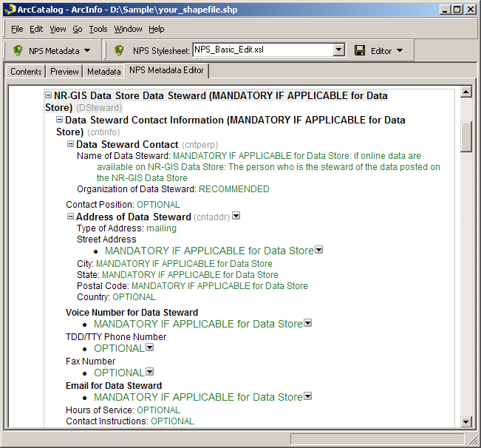The width and height of the screenshot is (481, 448).
Task: Open the NPS Stylesheet combo box arrow
Action: 338,50
